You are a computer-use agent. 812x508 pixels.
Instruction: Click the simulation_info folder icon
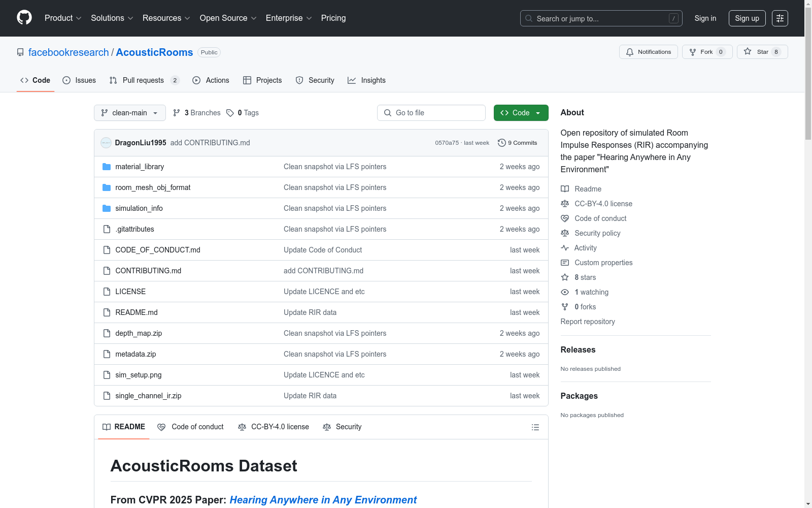107,208
